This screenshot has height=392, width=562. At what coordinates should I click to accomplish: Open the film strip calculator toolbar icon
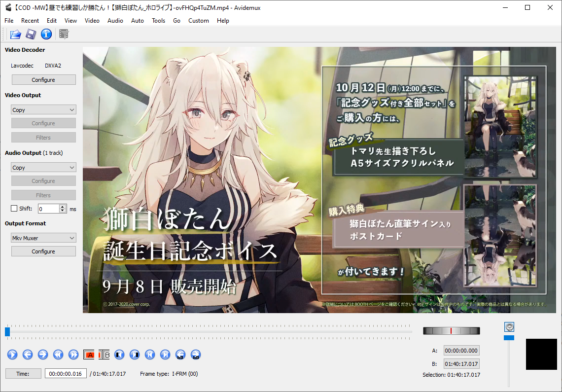(x=64, y=35)
